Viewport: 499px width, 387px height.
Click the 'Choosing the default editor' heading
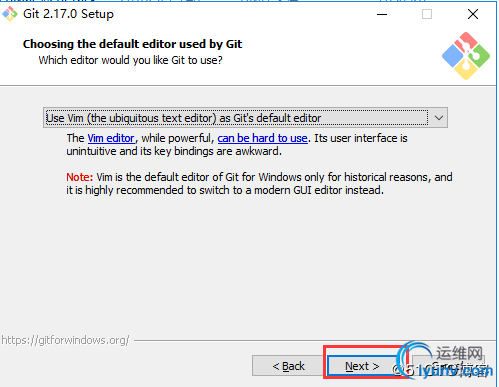[x=132, y=44]
